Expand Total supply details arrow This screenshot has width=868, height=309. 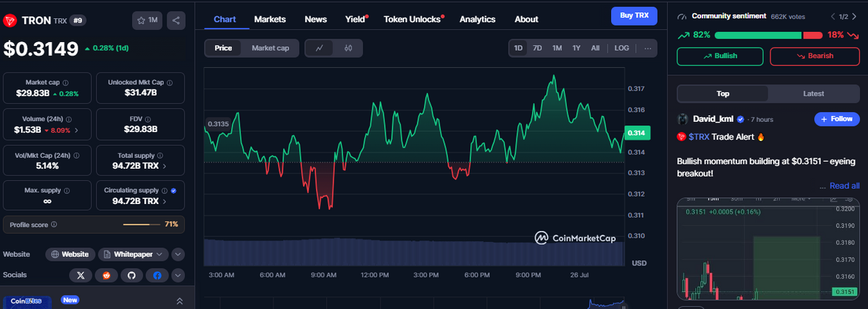pyautogui.click(x=165, y=165)
